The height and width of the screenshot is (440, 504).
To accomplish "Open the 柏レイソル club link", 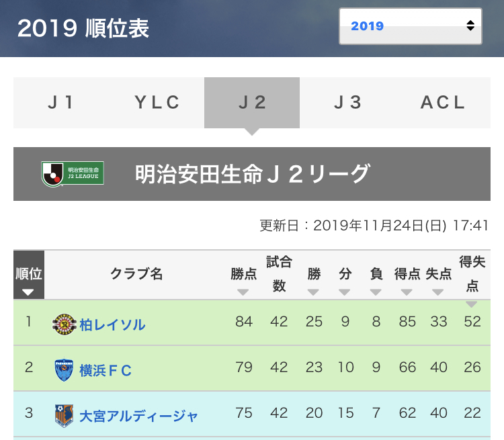I will point(112,325).
